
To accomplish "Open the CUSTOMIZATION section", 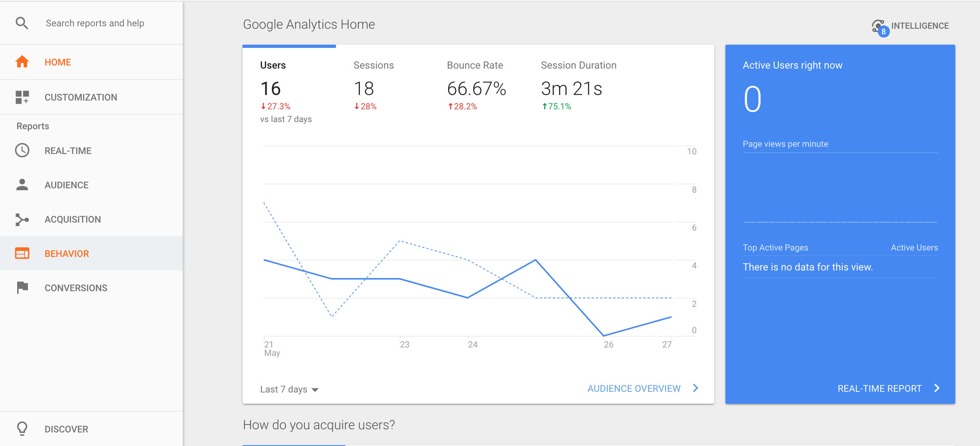I will point(91,97).
